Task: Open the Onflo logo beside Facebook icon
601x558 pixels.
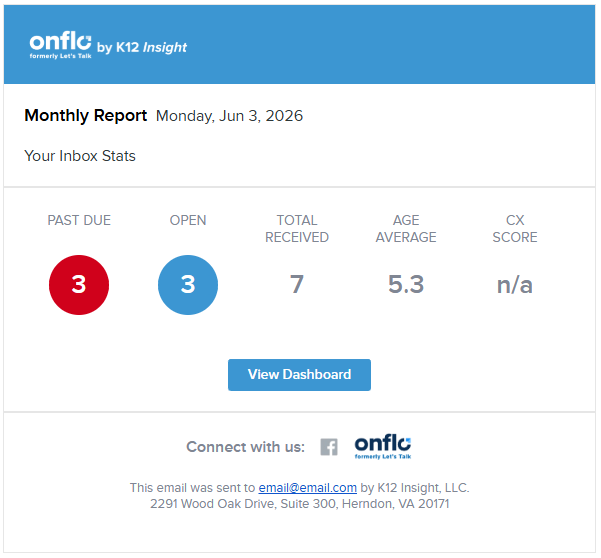Action: (x=383, y=446)
